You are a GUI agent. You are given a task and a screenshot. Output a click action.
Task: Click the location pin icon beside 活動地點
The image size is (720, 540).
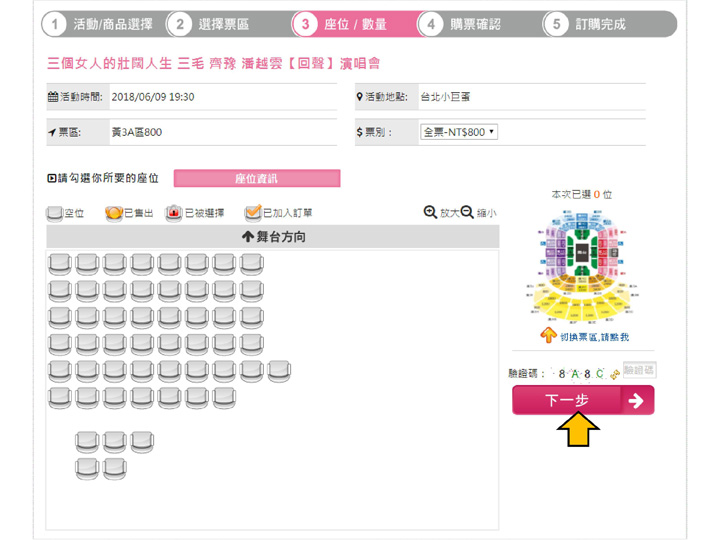[x=360, y=97]
